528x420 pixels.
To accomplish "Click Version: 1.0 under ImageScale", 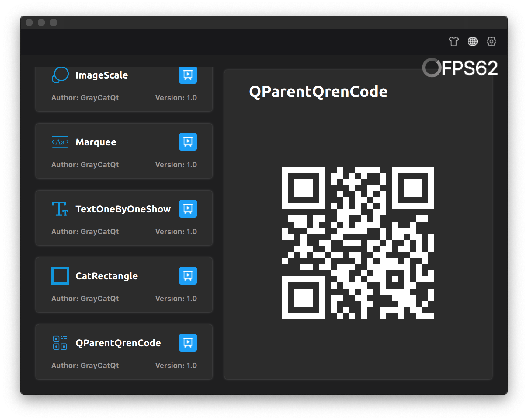I will [x=176, y=98].
